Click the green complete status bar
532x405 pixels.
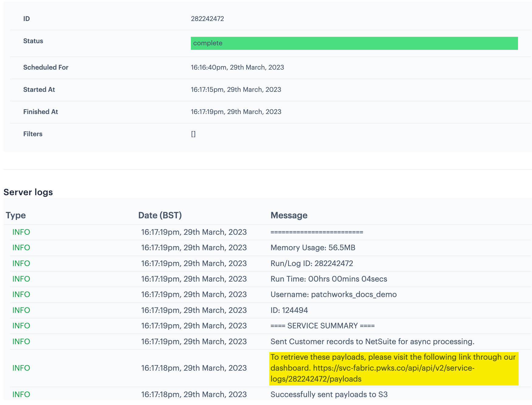pos(354,43)
